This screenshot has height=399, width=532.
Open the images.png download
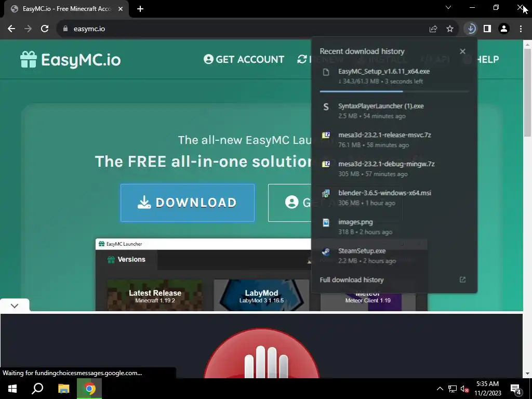(394, 227)
